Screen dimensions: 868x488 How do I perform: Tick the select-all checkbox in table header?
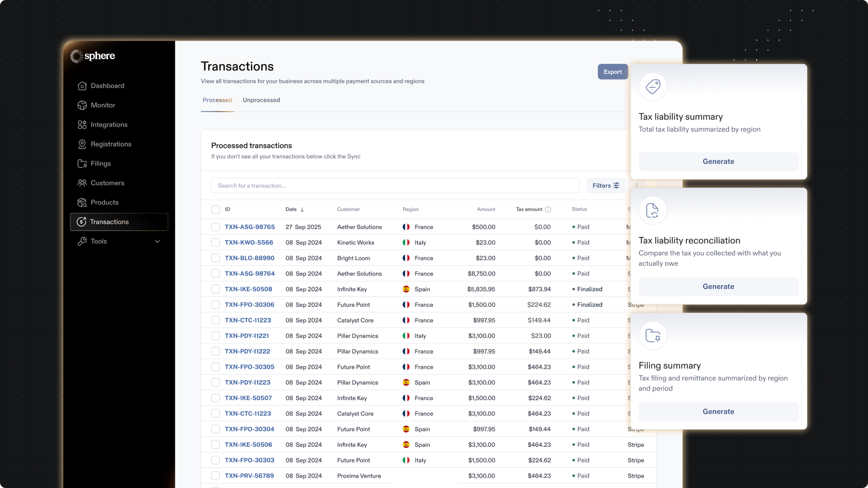click(x=215, y=209)
